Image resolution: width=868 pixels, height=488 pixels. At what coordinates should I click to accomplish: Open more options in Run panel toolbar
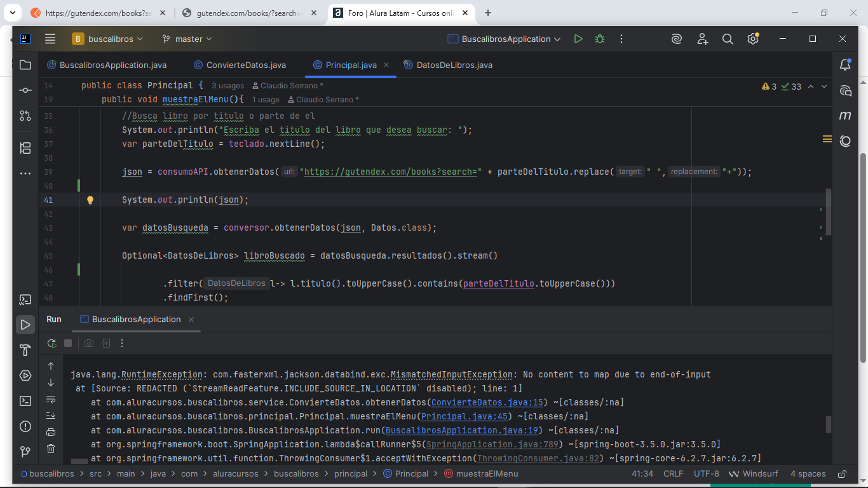coord(122,343)
